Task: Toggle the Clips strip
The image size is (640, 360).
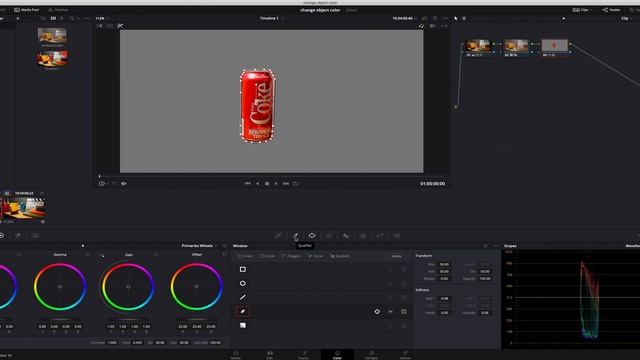Action: click(582, 10)
